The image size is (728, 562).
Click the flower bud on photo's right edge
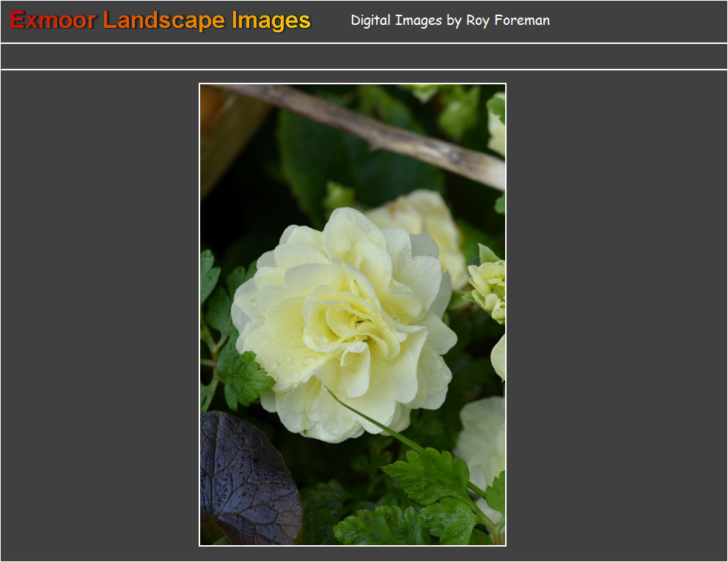pos(489,286)
